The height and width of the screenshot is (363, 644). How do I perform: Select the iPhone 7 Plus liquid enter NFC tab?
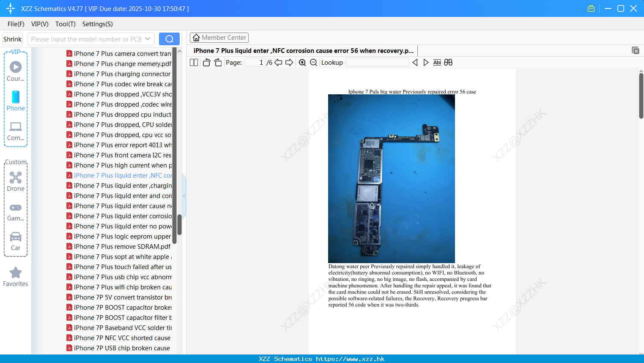pos(303,51)
